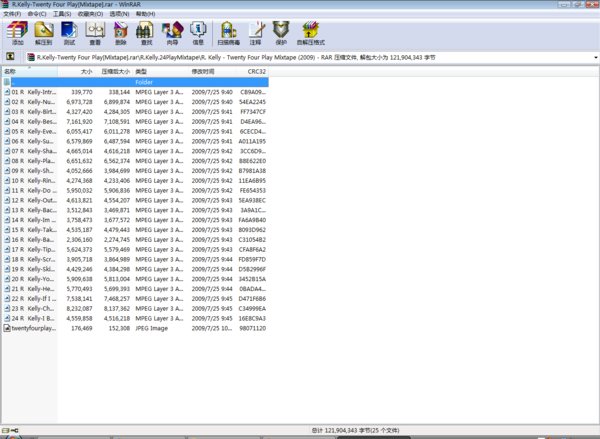
Task: Select file 06 R Kelly-Su...
Action: [x=34, y=141]
